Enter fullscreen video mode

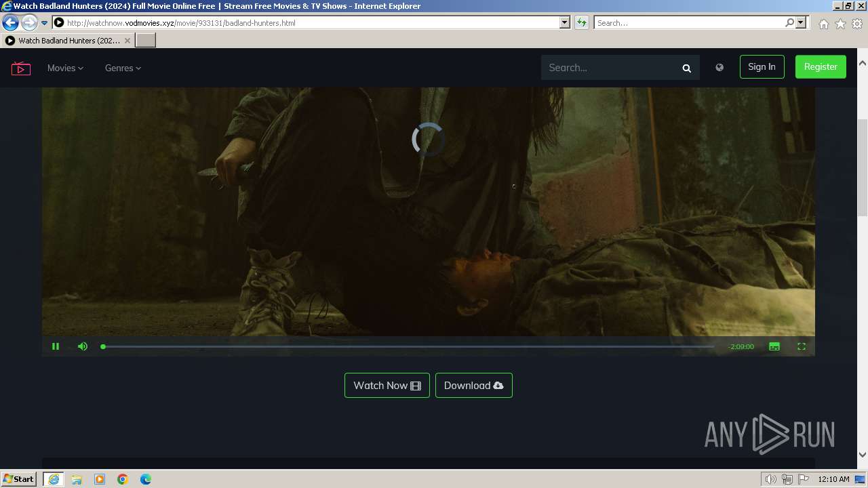(x=802, y=346)
